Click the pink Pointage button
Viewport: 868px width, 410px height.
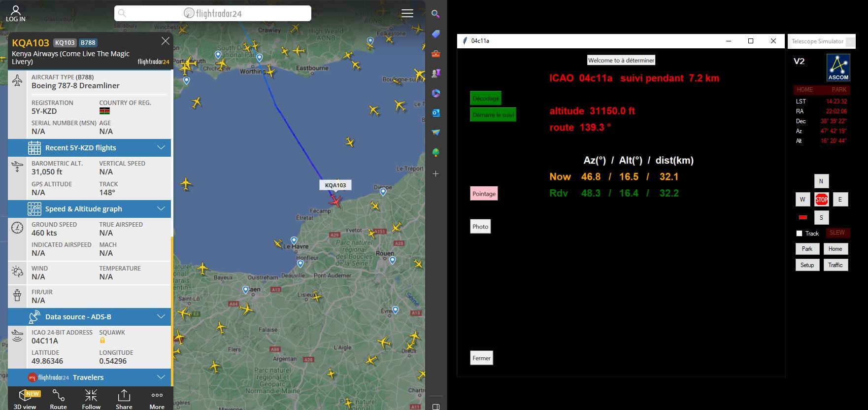484,194
